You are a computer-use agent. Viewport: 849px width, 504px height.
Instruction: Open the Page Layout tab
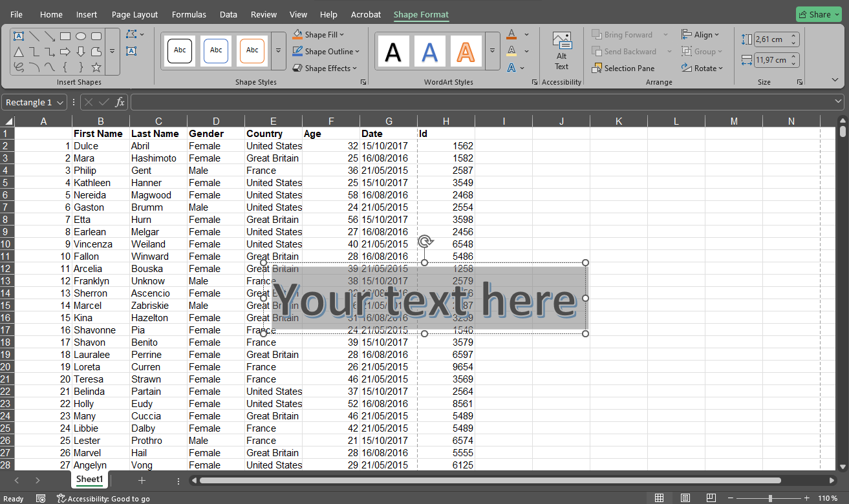coord(134,14)
